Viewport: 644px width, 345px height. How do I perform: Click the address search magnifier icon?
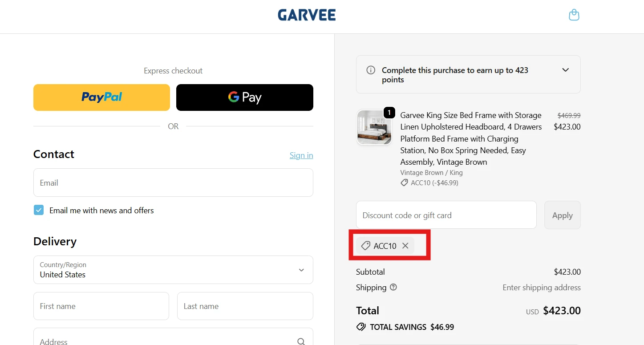(x=301, y=341)
